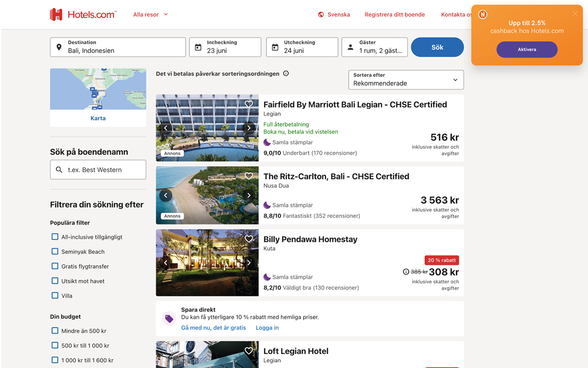Click the Full återbetalning text
Image resolution: width=588 pixels, height=368 pixels.
[x=286, y=124]
